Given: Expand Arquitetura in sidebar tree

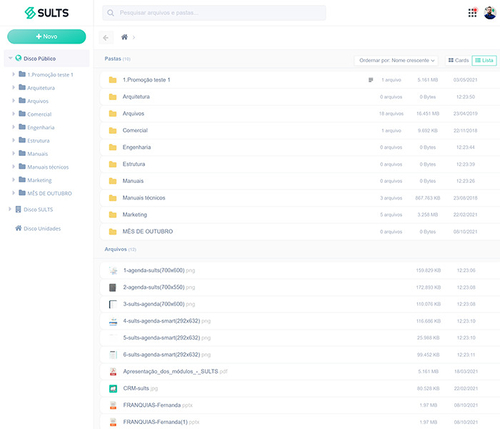Looking at the screenshot, I should coord(13,87).
